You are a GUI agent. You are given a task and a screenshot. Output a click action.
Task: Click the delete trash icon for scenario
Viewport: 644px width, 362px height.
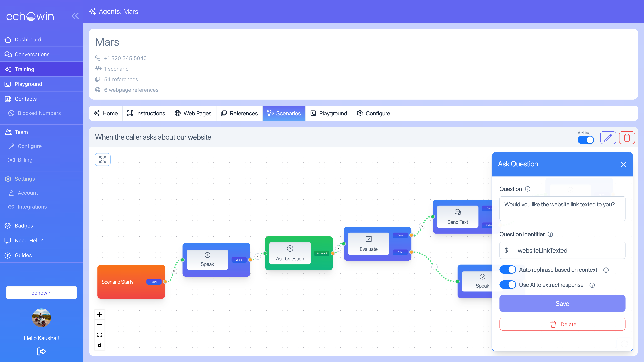[627, 138]
